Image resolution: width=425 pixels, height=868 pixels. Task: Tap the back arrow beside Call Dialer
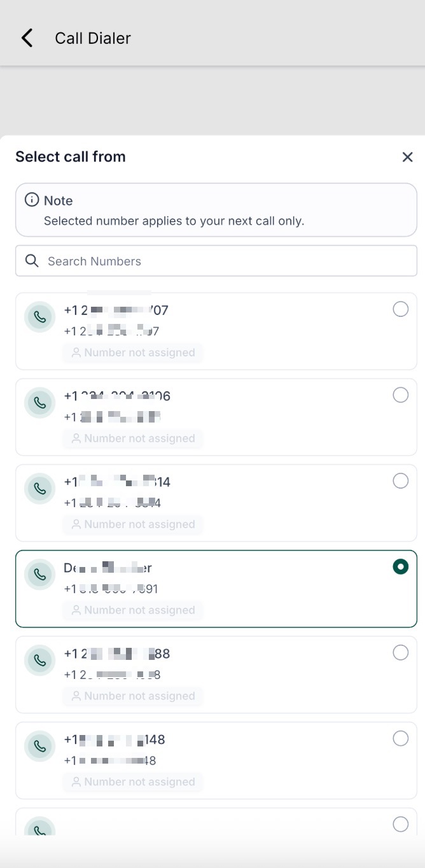[27, 38]
